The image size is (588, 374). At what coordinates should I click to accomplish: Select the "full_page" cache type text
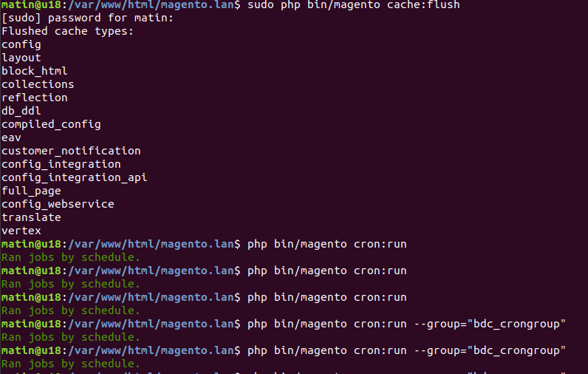click(31, 191)
